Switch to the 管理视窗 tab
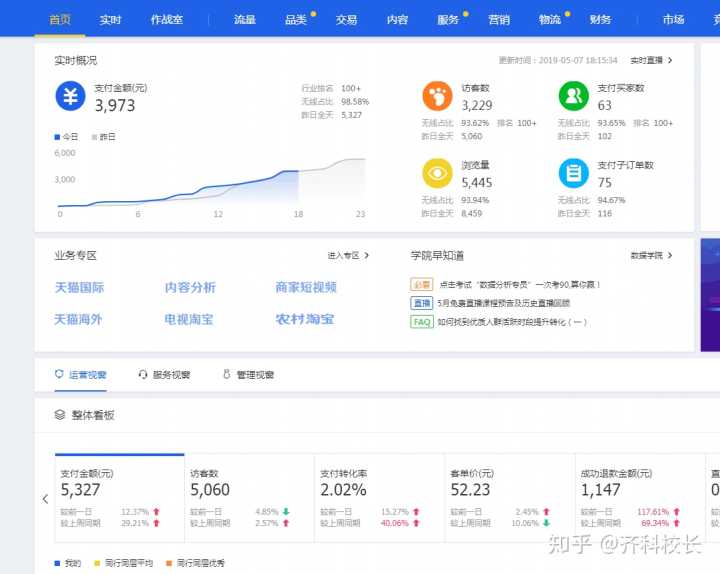 pyautogui.click(x=248, y=375)
